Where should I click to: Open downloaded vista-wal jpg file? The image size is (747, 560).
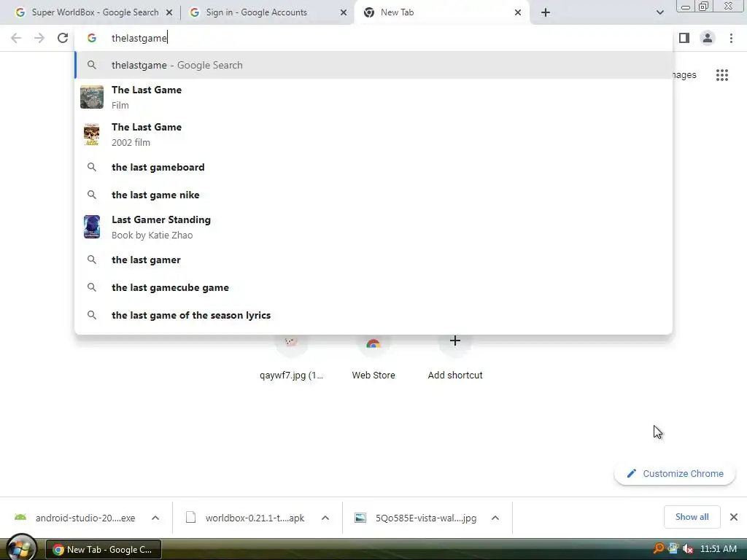(415, 518)
